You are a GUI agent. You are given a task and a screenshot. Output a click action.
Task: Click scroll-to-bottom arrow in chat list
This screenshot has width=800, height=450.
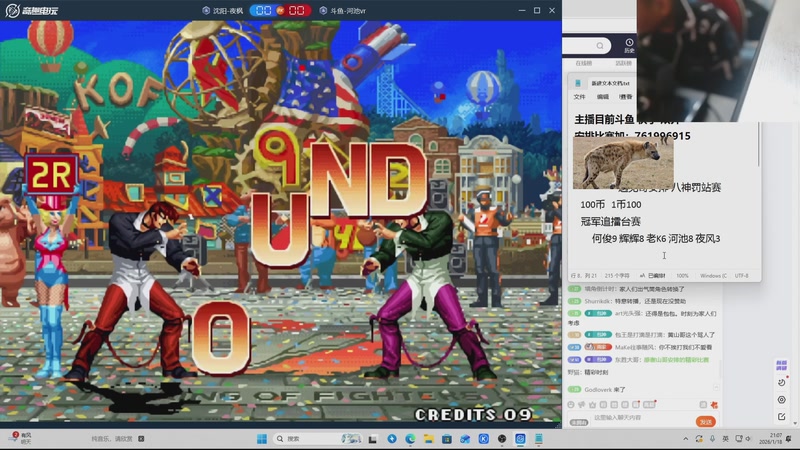(x=716, y=388)
